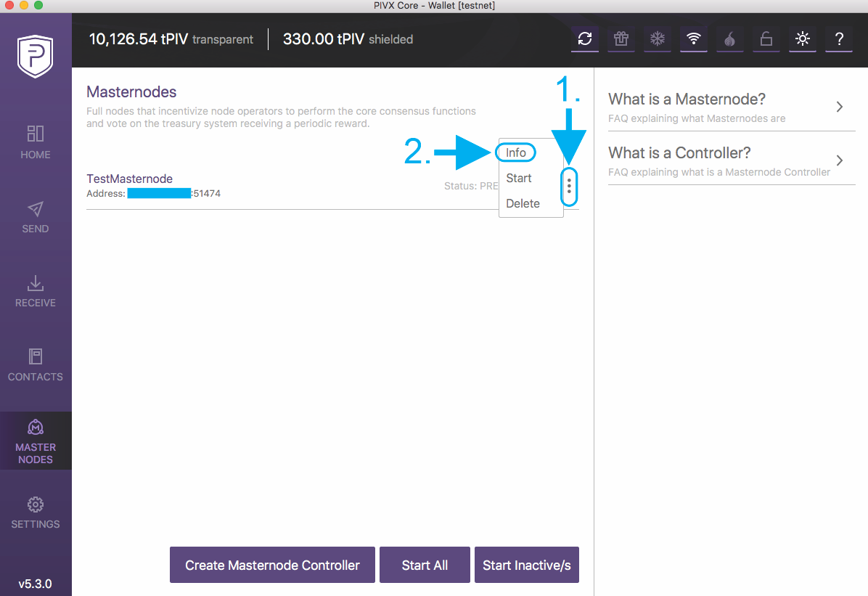The height and width of the screenshot is (596, 868).
Task: Click the Wi-Fi network connections icon
Action: tap(694, 38)
